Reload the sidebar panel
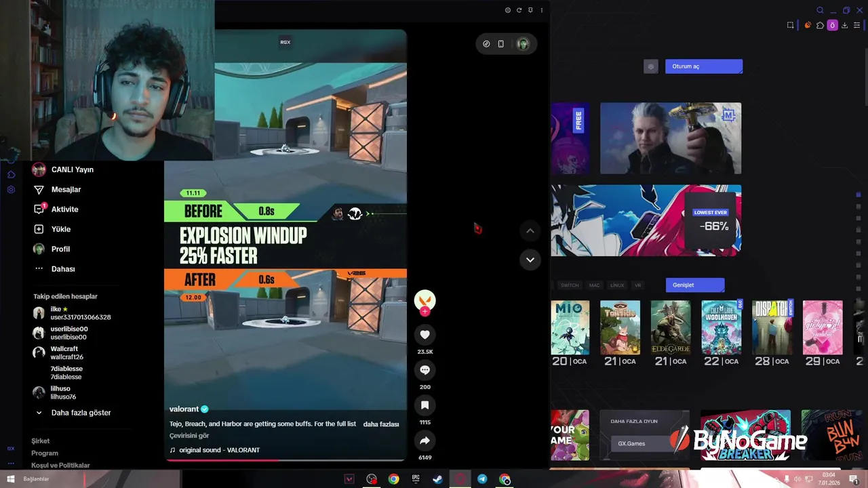Viewport: 868px width, 488px height. coord(519,10)
